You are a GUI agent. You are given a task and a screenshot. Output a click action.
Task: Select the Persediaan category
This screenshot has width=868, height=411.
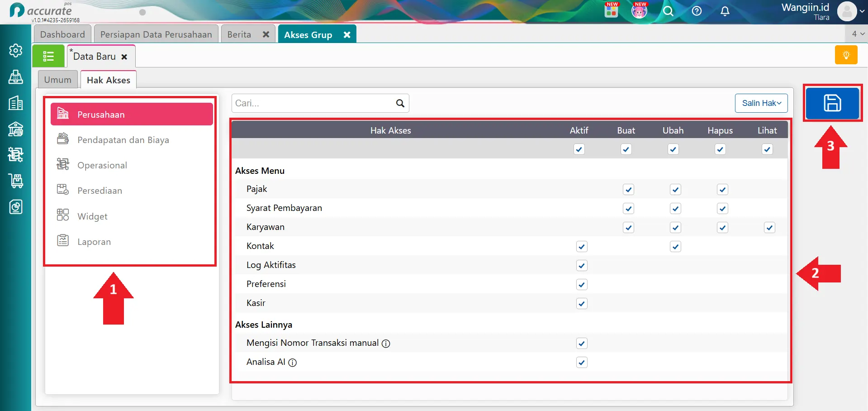point(132,191)
